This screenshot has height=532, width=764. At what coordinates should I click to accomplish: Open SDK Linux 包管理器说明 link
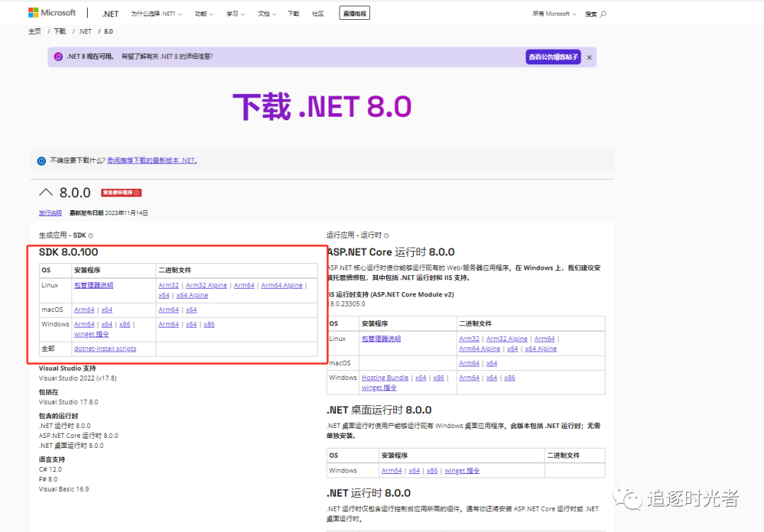click(x=93, y=285)
